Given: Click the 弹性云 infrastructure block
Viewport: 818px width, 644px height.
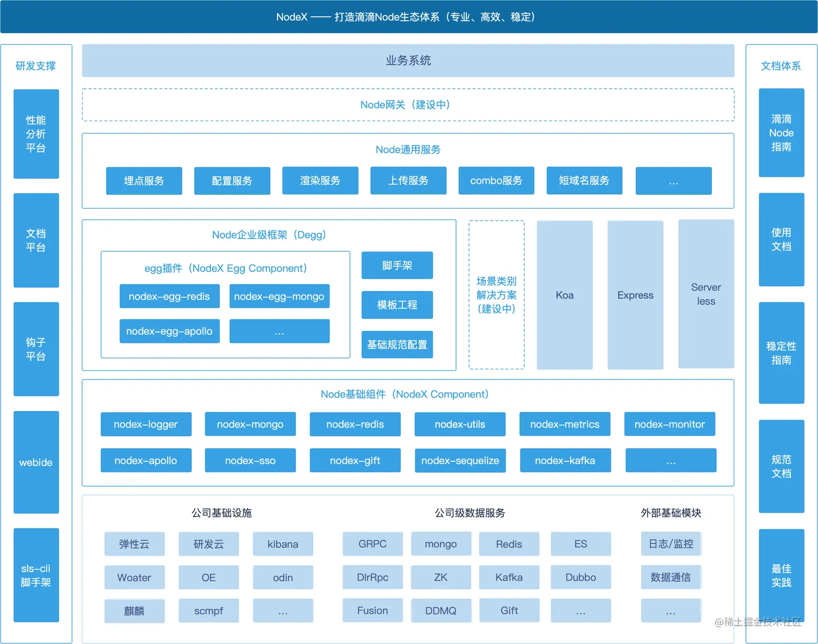Looking at the screenshot, I should (x=135, y=544).
